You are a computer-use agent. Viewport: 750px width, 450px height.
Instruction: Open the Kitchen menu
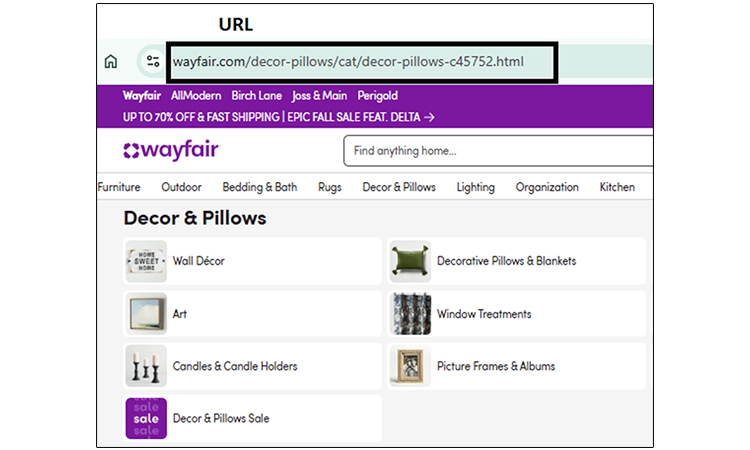pos(617,187)
